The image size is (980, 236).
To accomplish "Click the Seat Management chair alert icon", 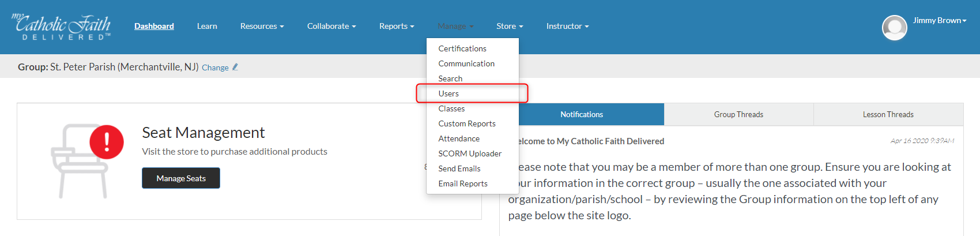I will pos(87,160).
